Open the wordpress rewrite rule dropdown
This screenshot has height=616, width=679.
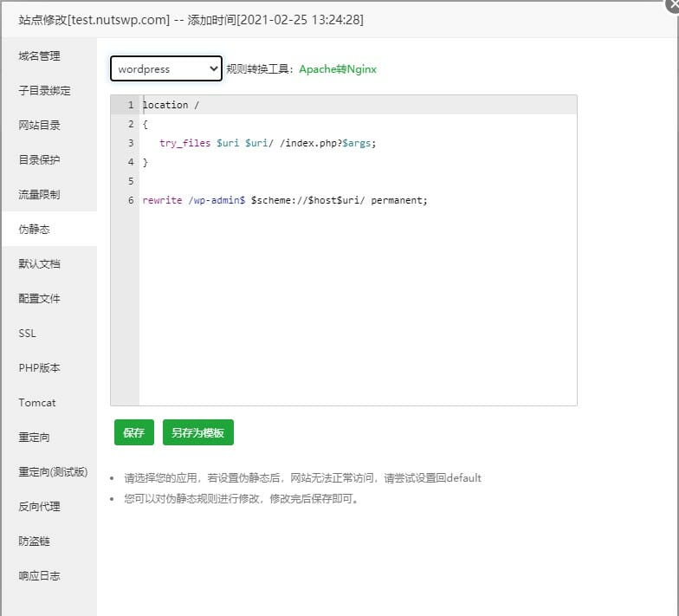coord(166,68)
